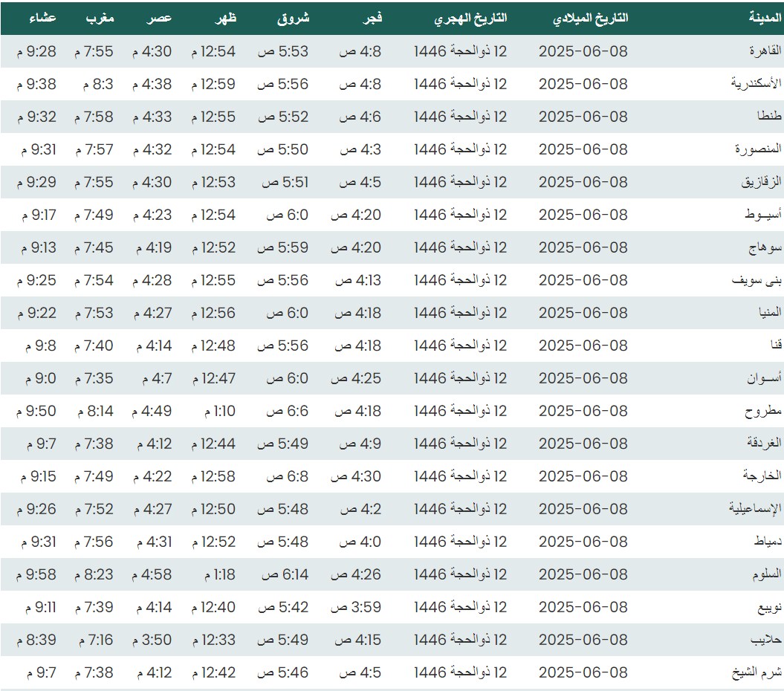Click the شرم الشيخ city name
The height and width of the screenshot is (691, 784).
click(757, 672)
